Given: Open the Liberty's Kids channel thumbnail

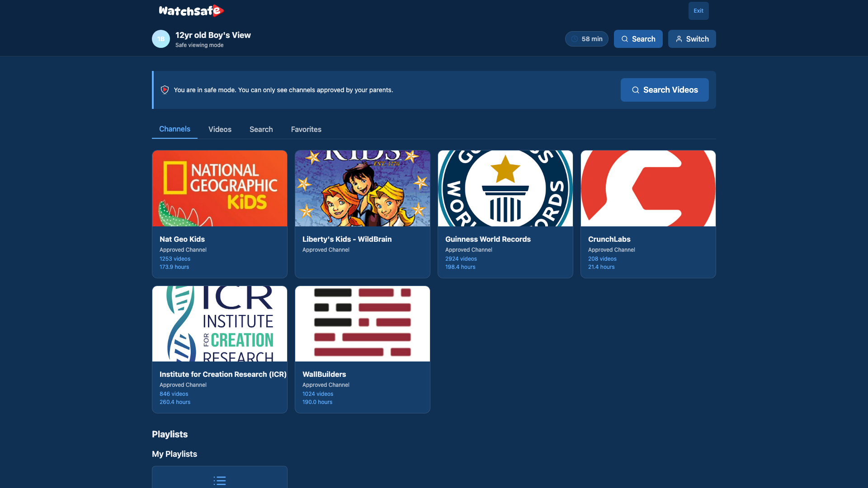Looking at the screenshot, I should tap(363, 188).
